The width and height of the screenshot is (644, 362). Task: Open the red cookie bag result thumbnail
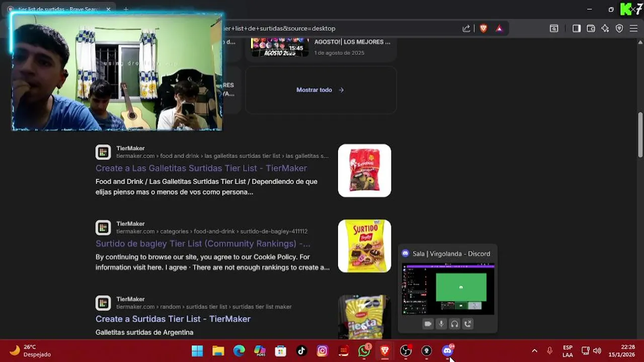364,170
